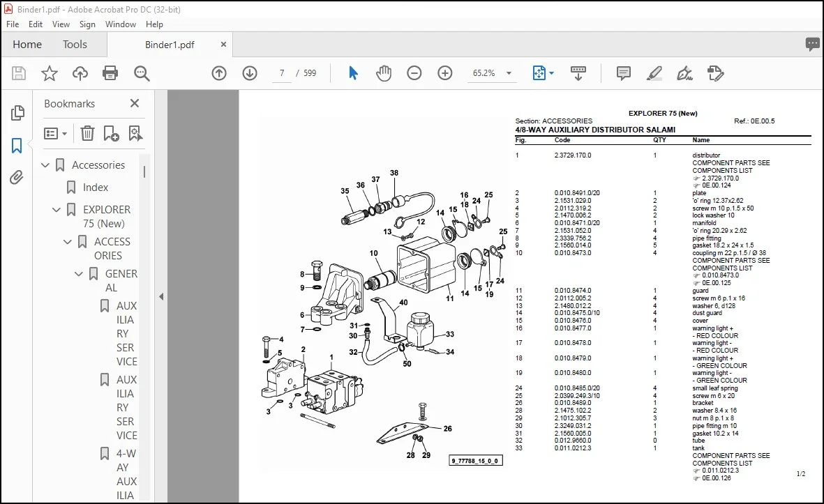
Task: Open the Index bookmark
Action: [x=95, y=188]
